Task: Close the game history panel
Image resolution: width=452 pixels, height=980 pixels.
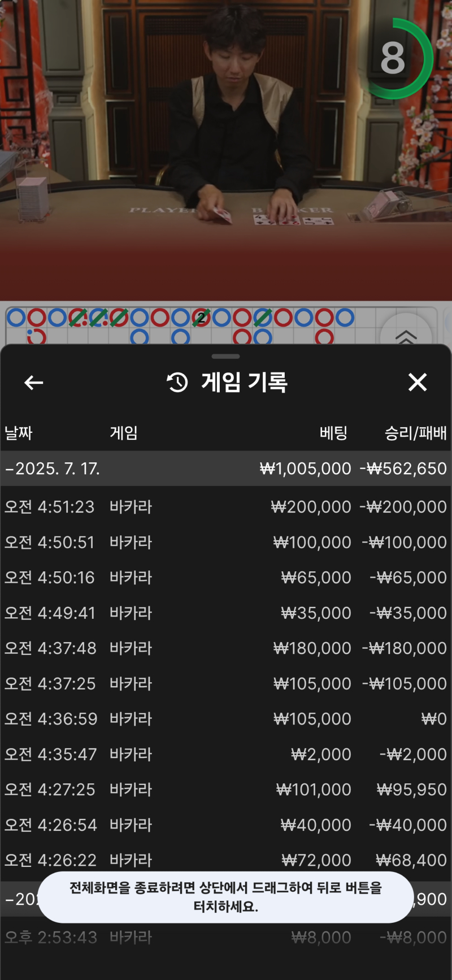Action: pos(418,382)
